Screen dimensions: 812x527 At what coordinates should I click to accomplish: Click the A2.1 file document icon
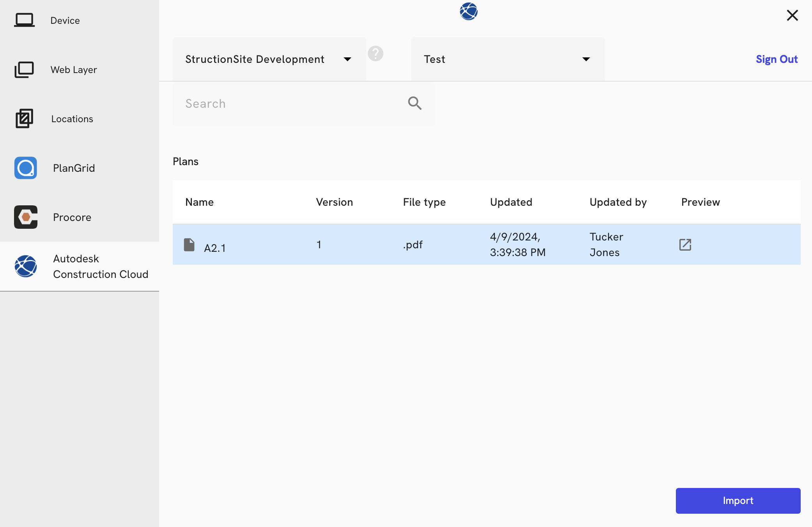pyautogui.click(x=189, y=244)
